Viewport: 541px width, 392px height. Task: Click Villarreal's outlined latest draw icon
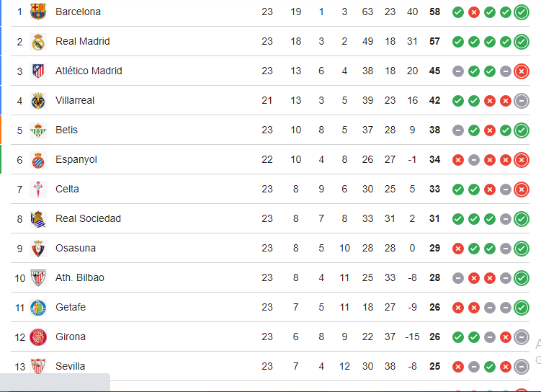[522, 100]
